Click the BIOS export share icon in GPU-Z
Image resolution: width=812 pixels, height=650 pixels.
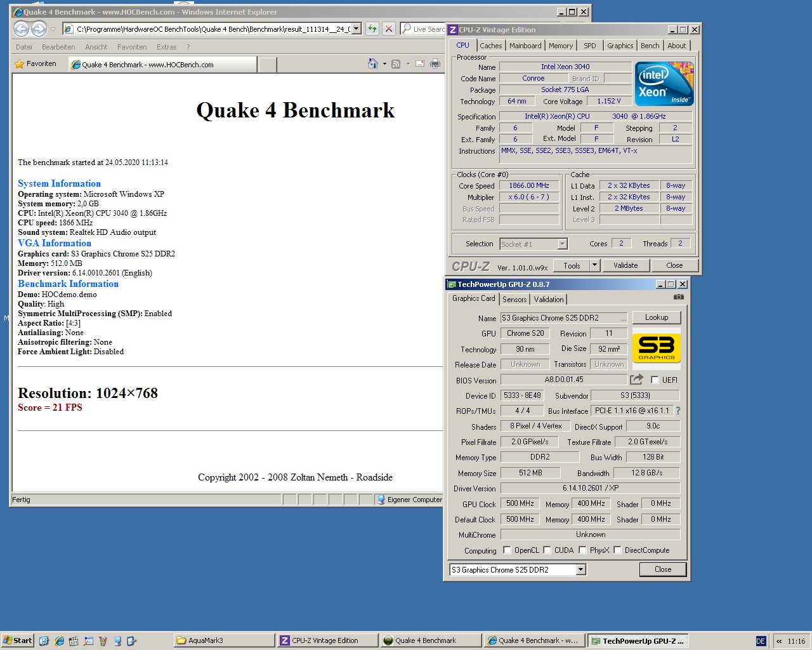point(636,380)
